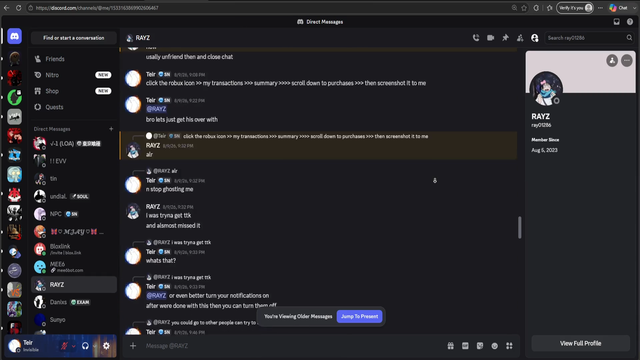Viewport: 640px width, 360px height.
Task: Click RAYZ profile avatar in side panel
Action: tap(546, 88)
